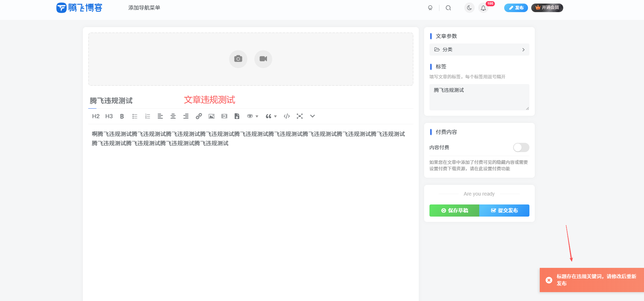
Task: Add cover image via camera icon
Action: point(238,59)
